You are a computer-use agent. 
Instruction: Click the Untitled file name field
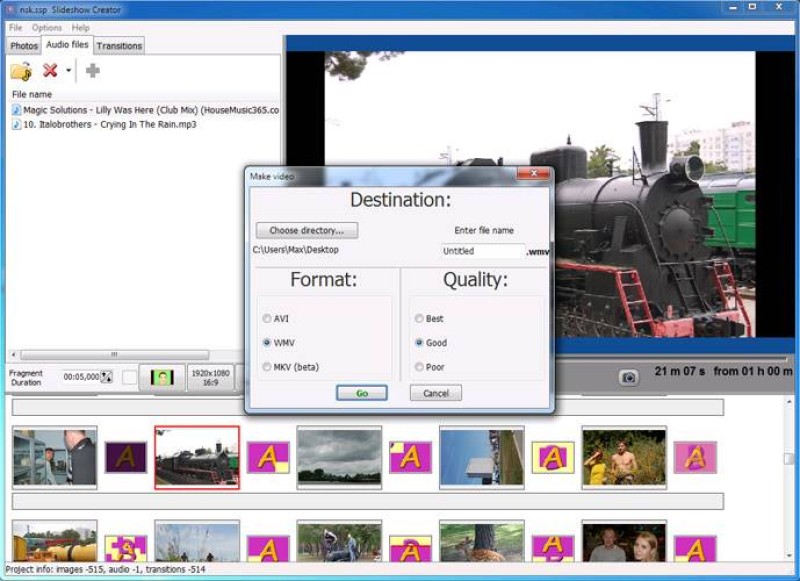(482, 251)
